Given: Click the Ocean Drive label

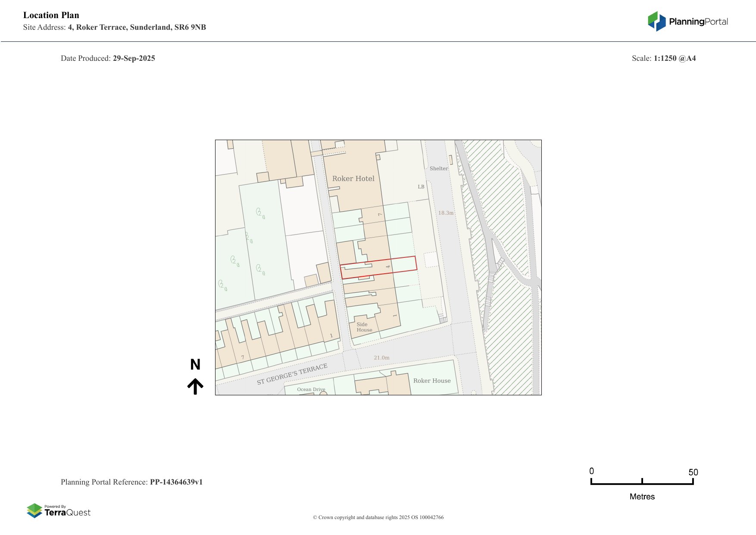Looking at the screenshot, I should tap(311, 389).
